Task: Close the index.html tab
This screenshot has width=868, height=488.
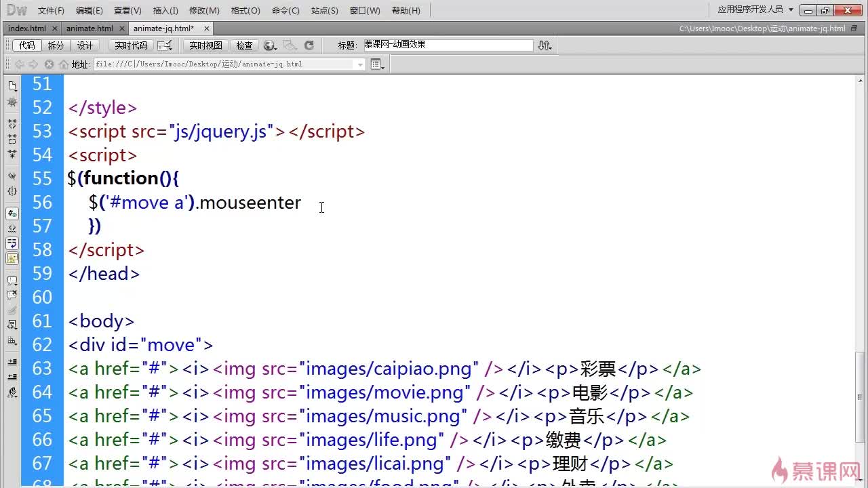Action: pyautogui.click(x=54, y=28)
